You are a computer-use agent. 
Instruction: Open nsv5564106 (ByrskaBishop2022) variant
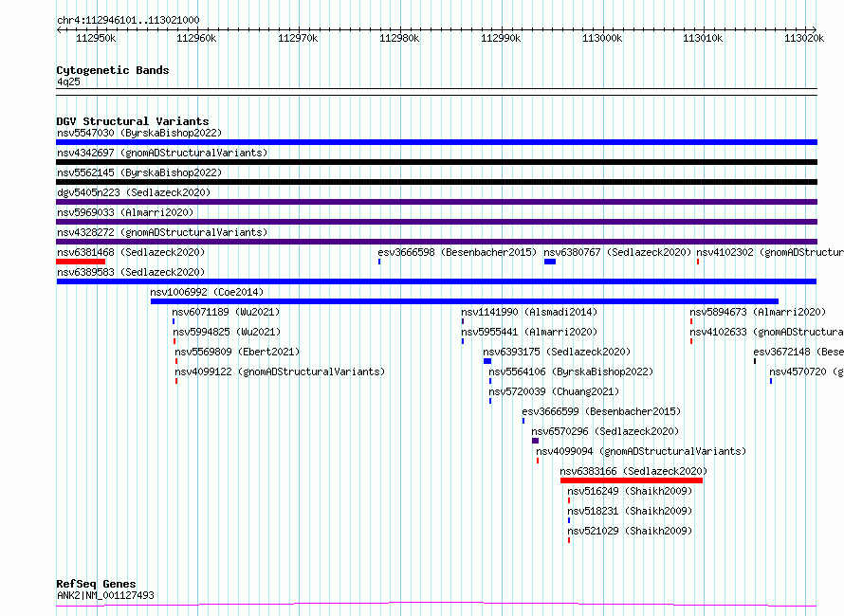(x=571, y=371)
